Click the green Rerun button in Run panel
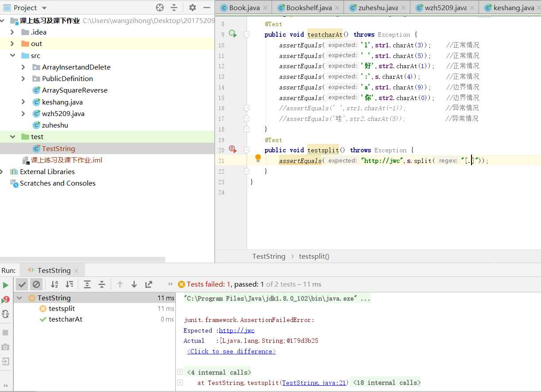 (x=6, y=285)
